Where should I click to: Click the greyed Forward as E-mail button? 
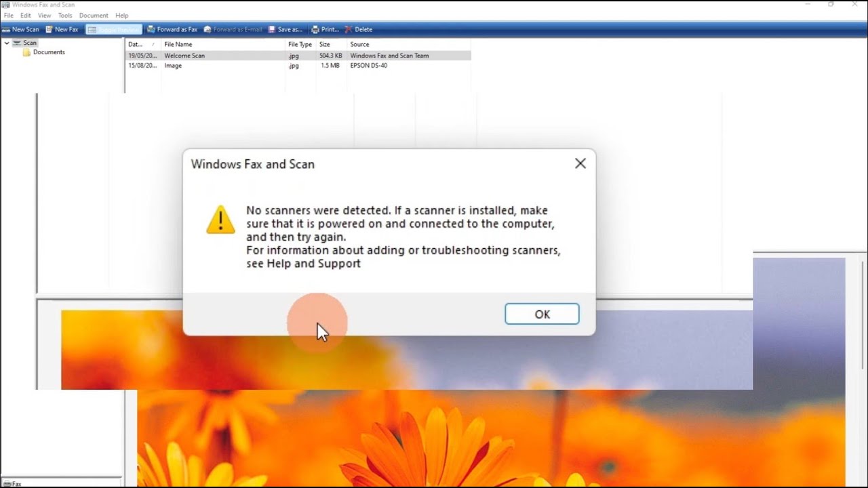(x=233, y=29)
